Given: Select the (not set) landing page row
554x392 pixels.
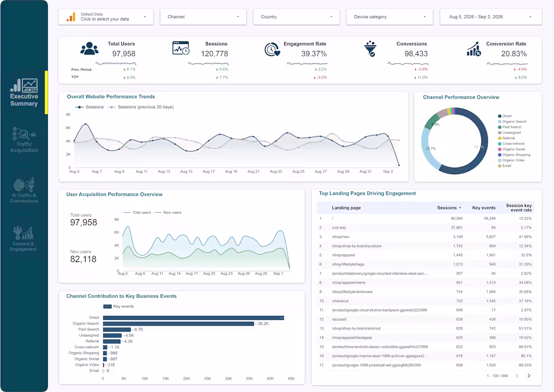Looking at the screenshot, I should point(426,228).
